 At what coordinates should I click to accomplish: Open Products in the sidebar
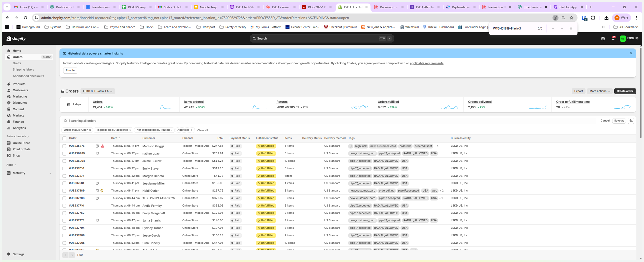19,84
